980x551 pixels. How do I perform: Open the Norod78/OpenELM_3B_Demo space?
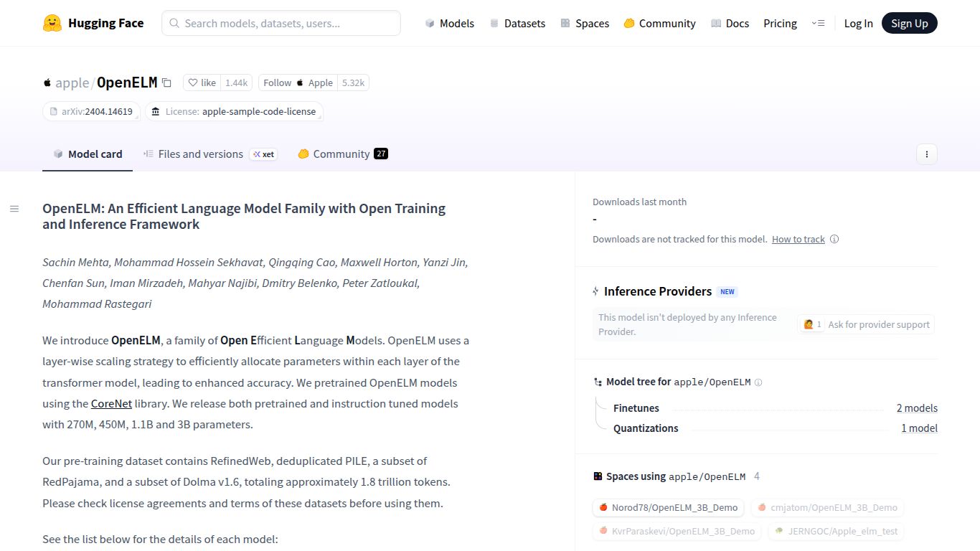[x=668, y=507]
